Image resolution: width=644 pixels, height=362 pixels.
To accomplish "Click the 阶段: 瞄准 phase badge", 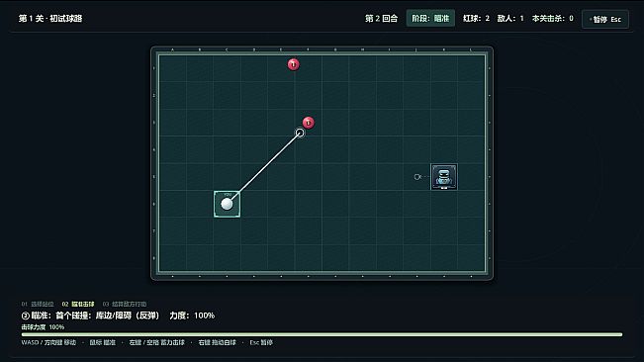I will 430,18.
